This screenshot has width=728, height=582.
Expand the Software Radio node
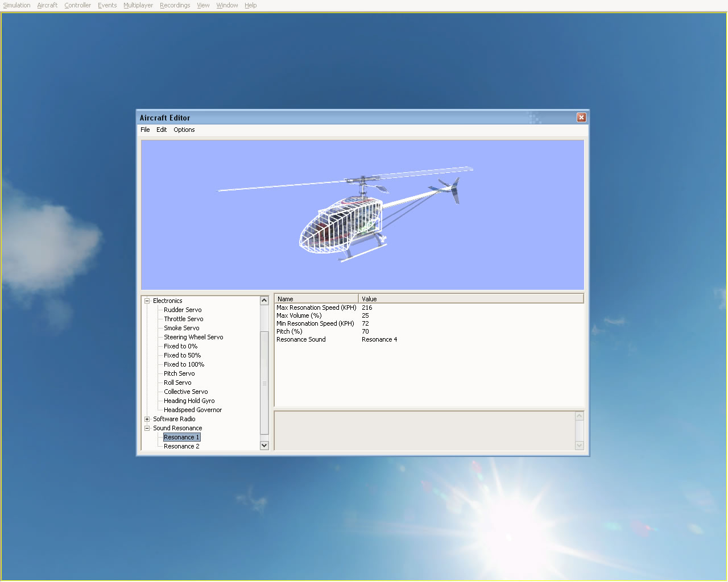[x=147, y=419]
